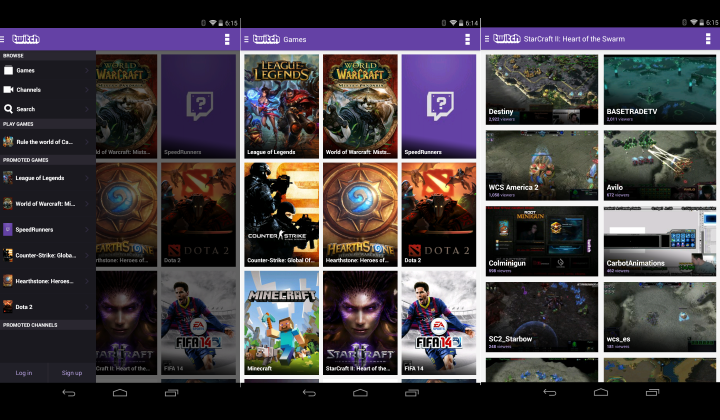
Task: Tap World of Warcraft icon in drawer
Action: 8,203
